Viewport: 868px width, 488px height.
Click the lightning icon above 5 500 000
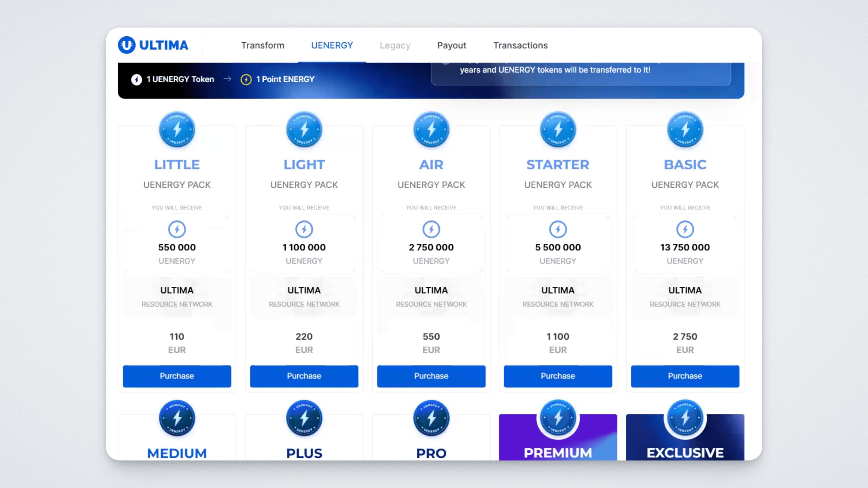click(558, 229)
